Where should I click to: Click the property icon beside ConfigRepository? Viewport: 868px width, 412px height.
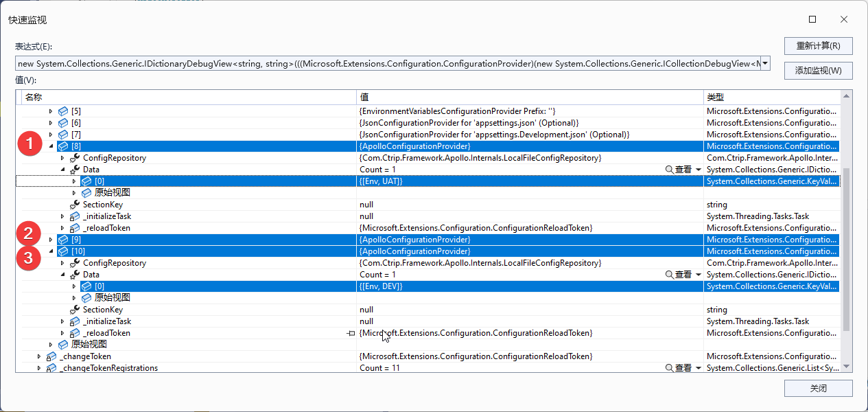coord(74,157)
